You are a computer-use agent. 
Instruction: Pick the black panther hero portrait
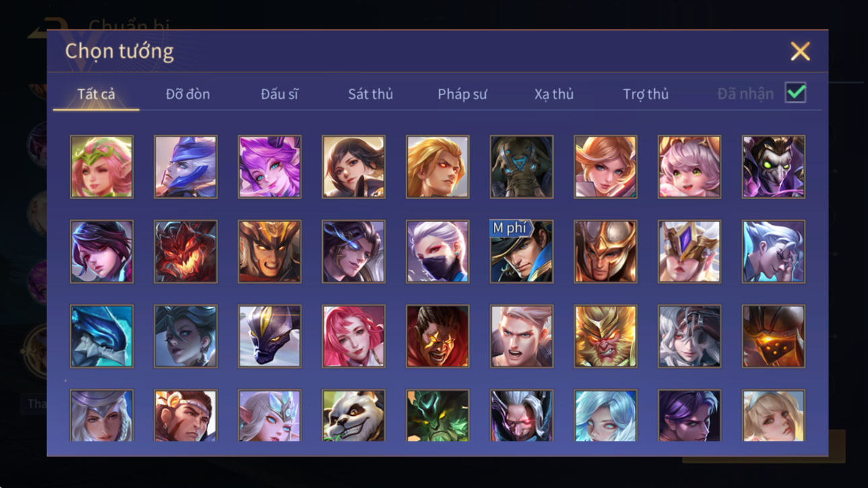click(x=269, y=337)
